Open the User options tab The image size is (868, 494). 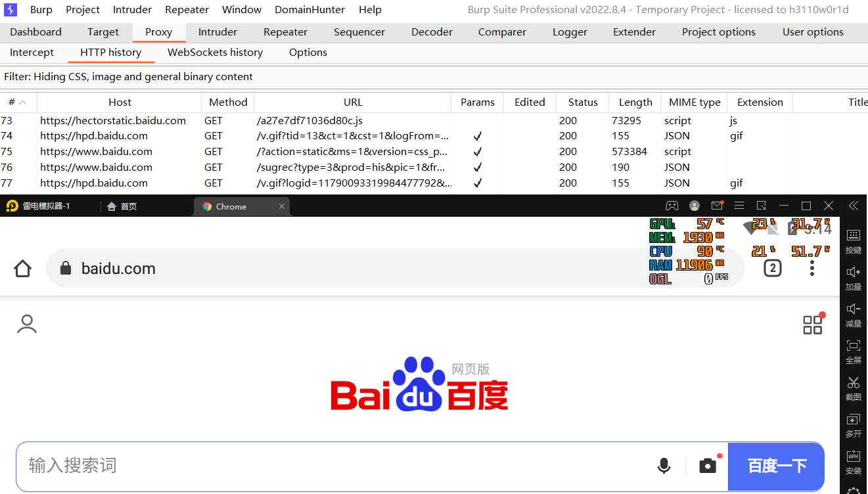[x=813, y=32]
